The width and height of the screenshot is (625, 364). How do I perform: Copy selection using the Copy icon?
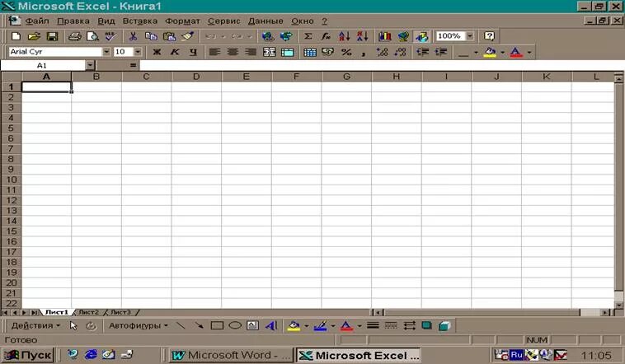point(151,36)
